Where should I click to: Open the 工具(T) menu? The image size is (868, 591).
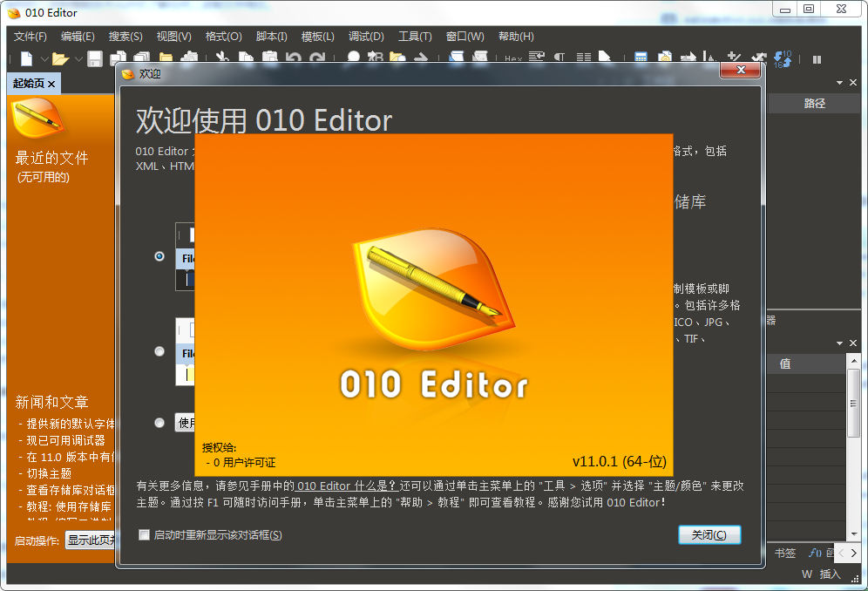415,36
